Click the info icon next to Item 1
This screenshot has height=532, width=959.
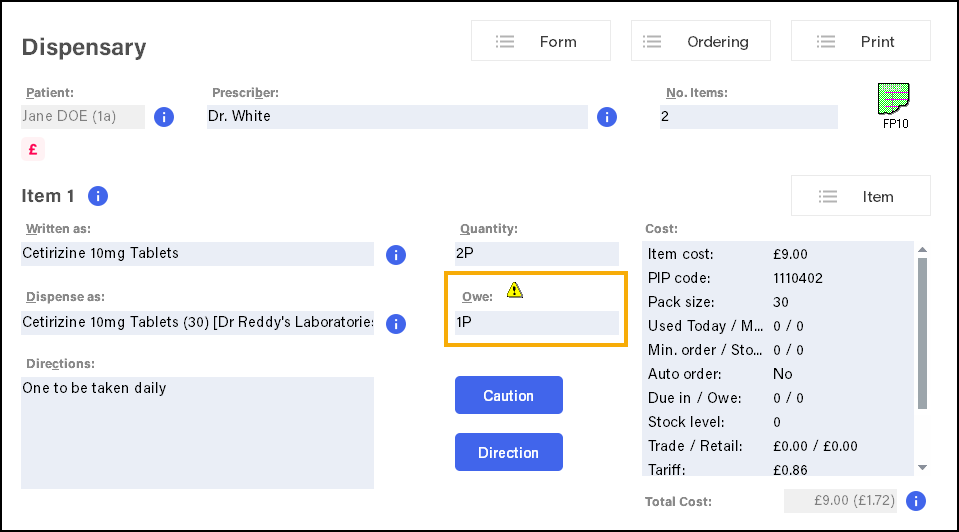tap(98, 196)
